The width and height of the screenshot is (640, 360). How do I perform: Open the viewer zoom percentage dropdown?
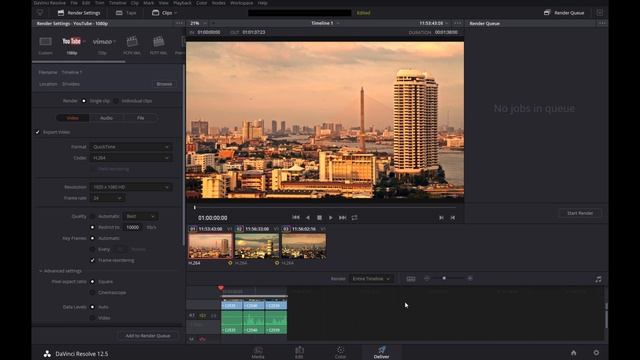click(x=198, y=23)
